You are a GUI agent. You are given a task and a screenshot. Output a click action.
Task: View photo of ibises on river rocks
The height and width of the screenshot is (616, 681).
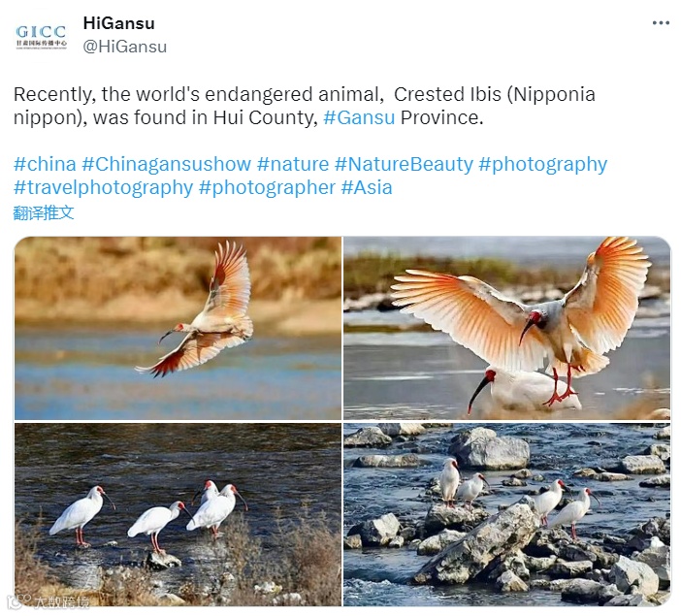[507, 514]
